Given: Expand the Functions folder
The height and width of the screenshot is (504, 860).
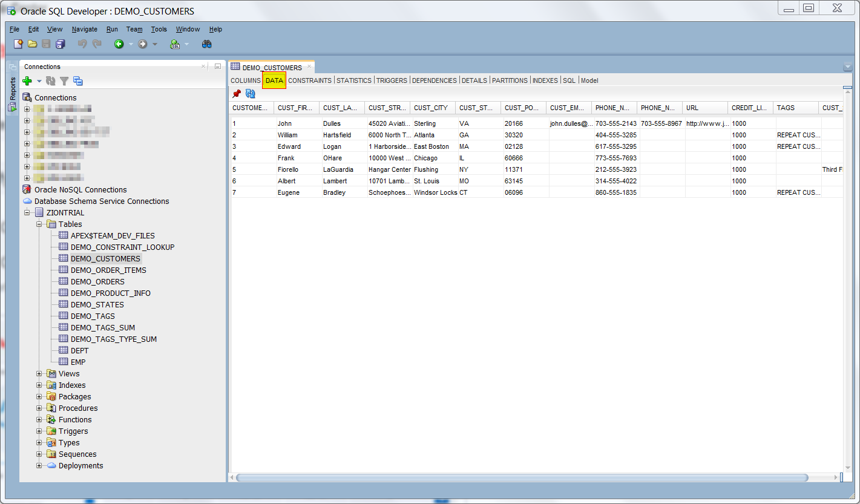Looking at the screenshot, I should point(39,420).
